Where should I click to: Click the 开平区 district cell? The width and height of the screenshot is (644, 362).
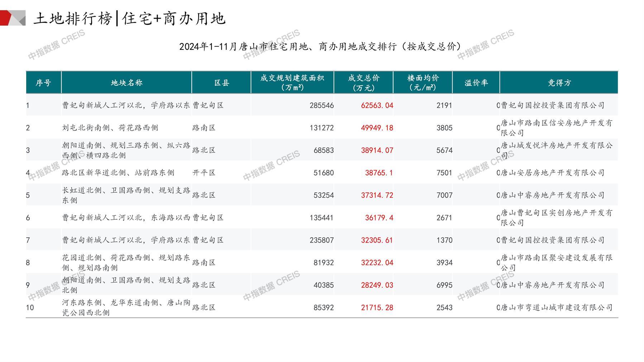[204, 173]
